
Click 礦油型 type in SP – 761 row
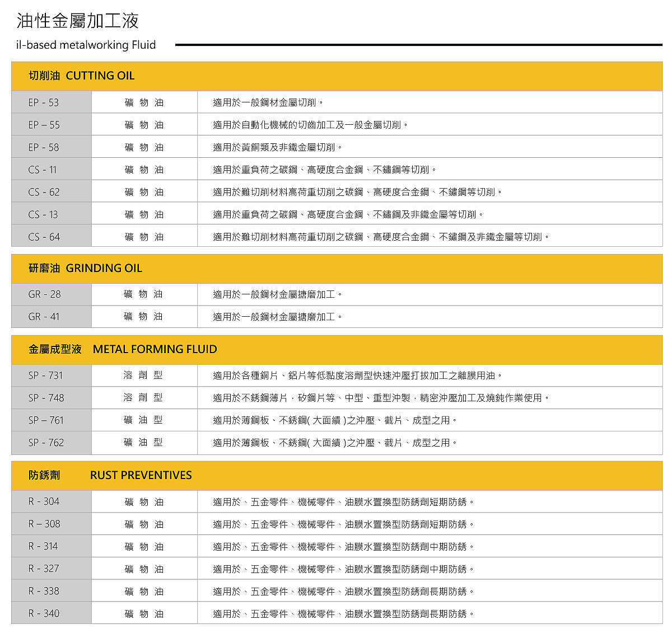[143, 420]
